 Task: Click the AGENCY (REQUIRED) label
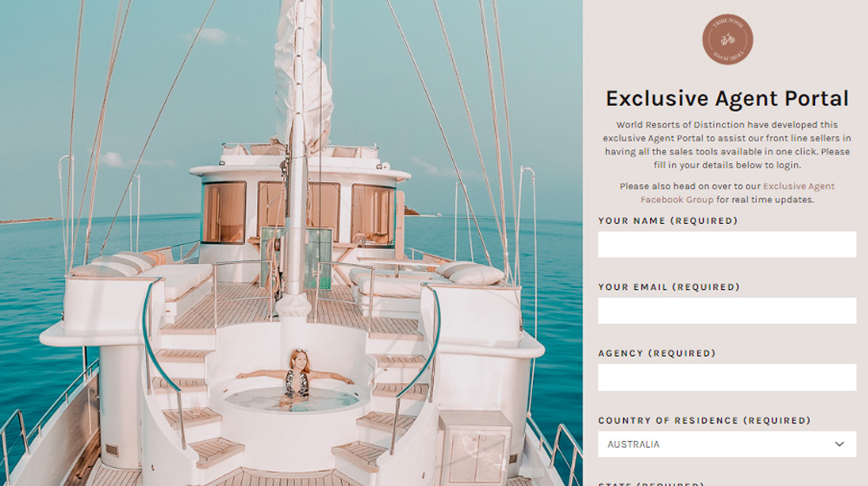656,353
